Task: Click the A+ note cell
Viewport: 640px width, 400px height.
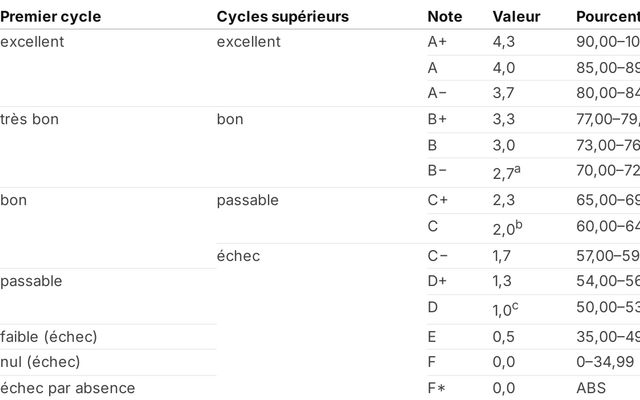Action: [x=438, y=42]
